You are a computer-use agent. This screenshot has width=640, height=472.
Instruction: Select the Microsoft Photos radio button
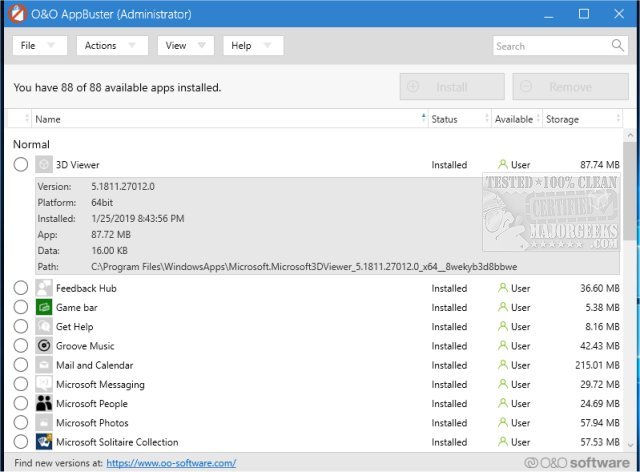pos(21,423)
